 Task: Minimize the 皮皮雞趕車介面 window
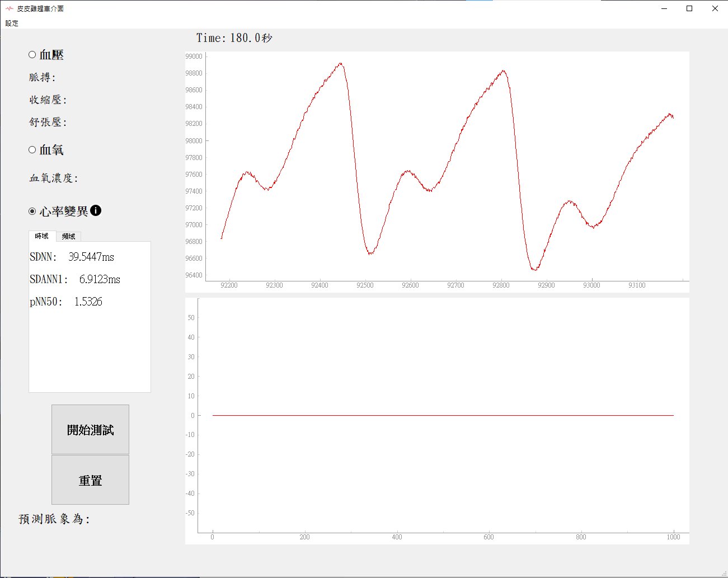tap(664, 8)
